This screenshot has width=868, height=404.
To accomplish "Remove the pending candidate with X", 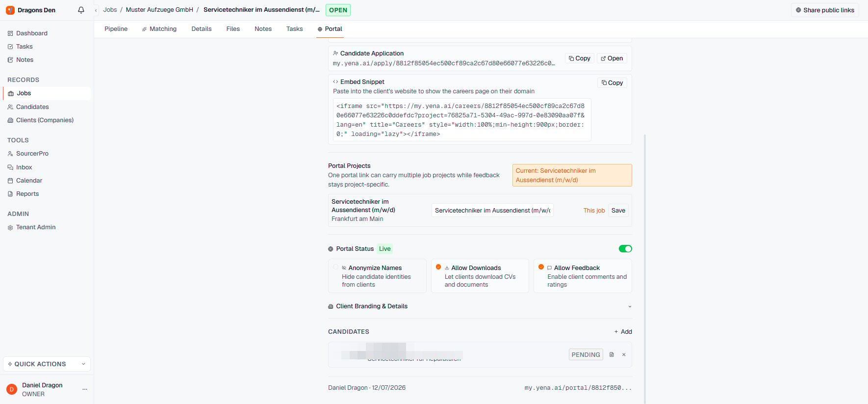I will tap(624, 354).
